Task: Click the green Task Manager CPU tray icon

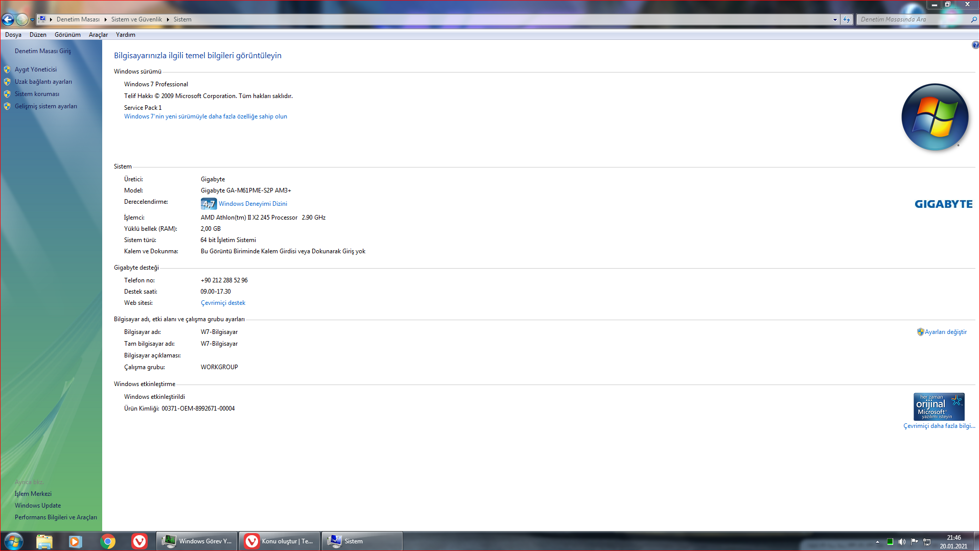Action: 890,542
